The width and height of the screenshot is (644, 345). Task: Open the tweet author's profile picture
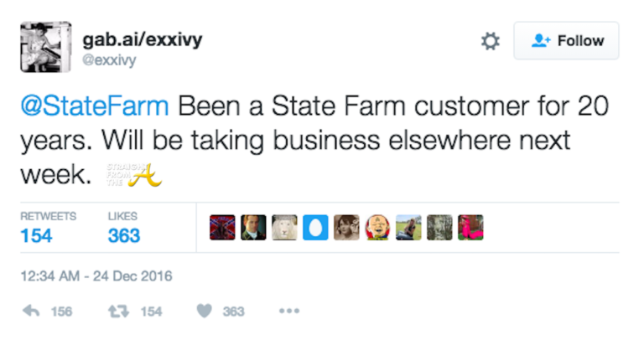45,46
